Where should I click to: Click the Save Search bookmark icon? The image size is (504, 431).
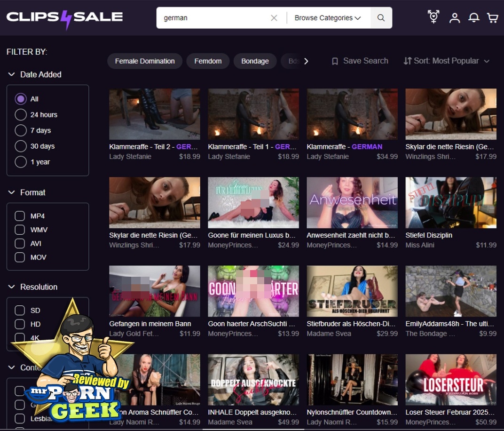[x=335, y=61]
